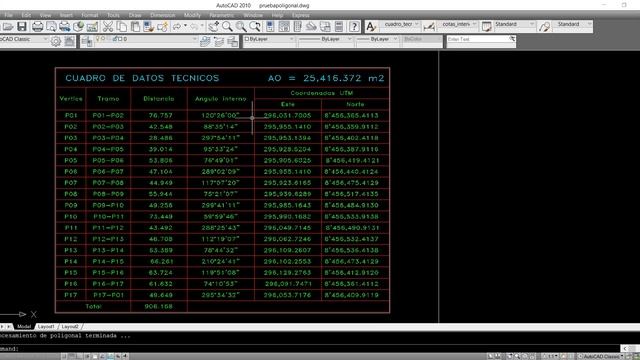Click the Angulo Interno column header
Image resolution: width=640 pixels, height=360 pixels.
[x=221, y=99]
